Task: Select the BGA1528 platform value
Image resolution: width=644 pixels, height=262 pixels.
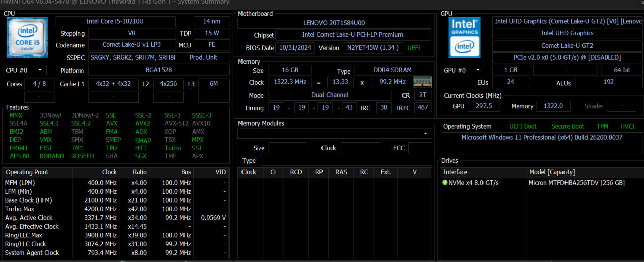Action: pyautogui.click(x=158, y=71)
